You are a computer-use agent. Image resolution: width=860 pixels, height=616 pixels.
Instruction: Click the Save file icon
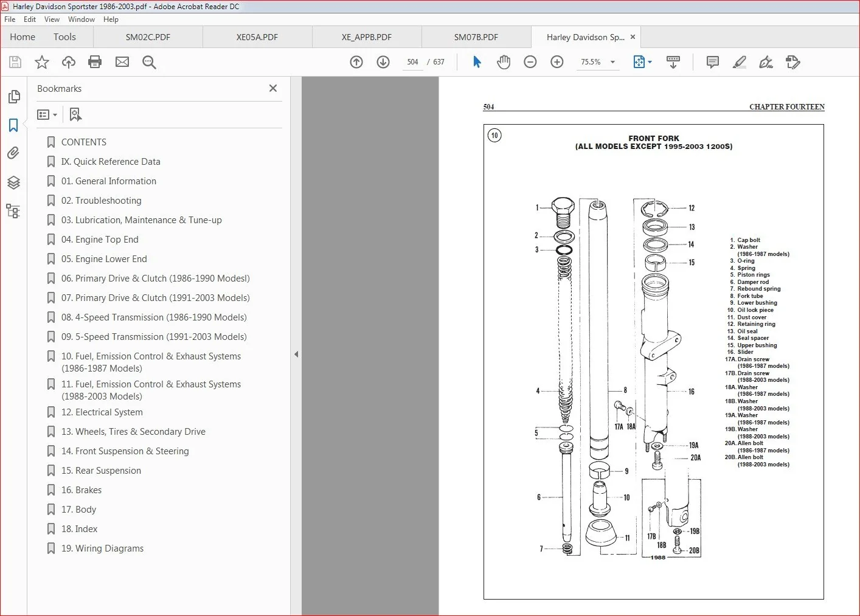pyautogui.click(x=15, y=62)
